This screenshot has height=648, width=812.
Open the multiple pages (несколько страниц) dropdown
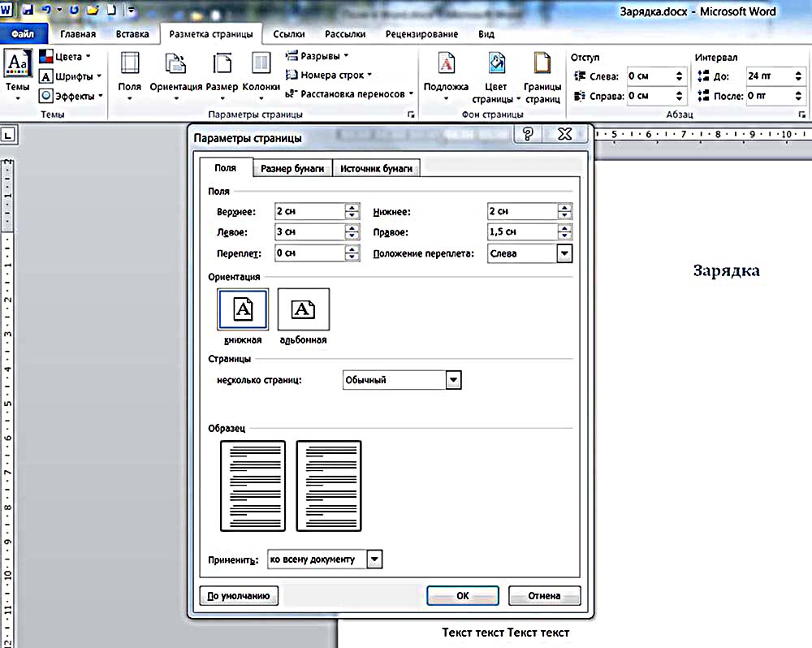click(454, 380)
